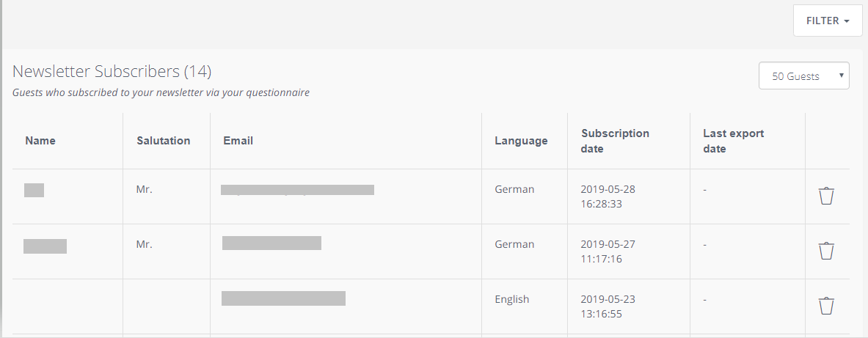
Task: Click trash icon for 2019-05-27 subscriber
Action: [826, 251]
